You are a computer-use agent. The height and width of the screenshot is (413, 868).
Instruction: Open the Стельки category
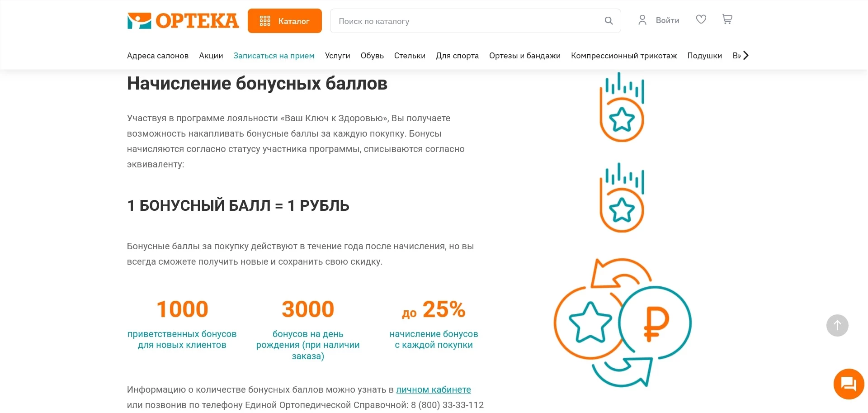coord(409,56)
